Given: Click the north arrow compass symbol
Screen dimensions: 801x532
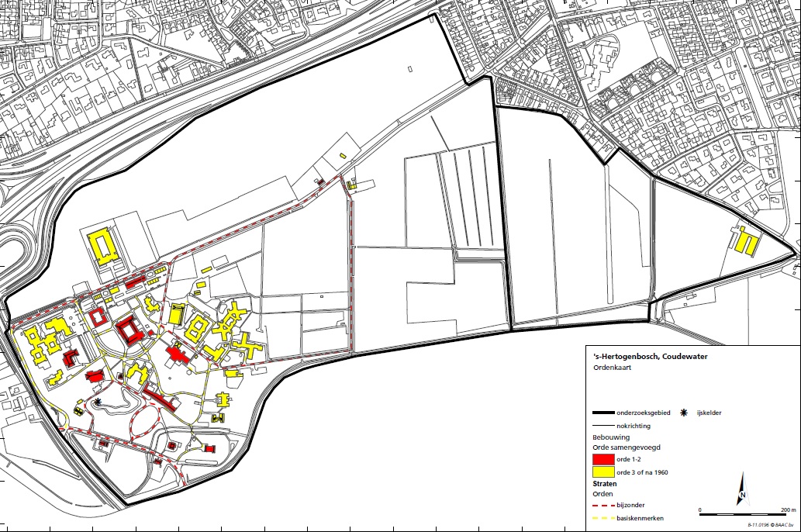Looking at the screenshot, I should pyautogui.click(x=743, y=489).
